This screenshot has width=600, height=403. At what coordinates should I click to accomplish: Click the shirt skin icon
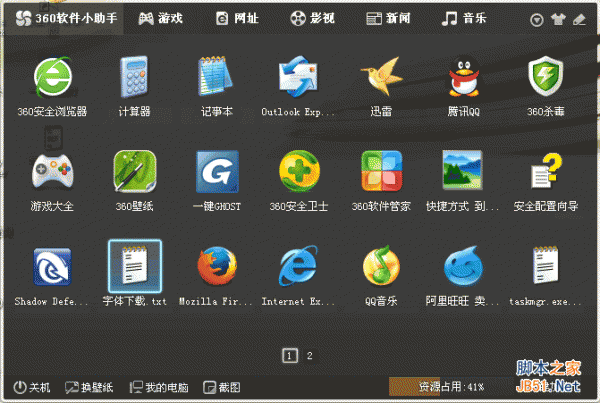(558, 19)
